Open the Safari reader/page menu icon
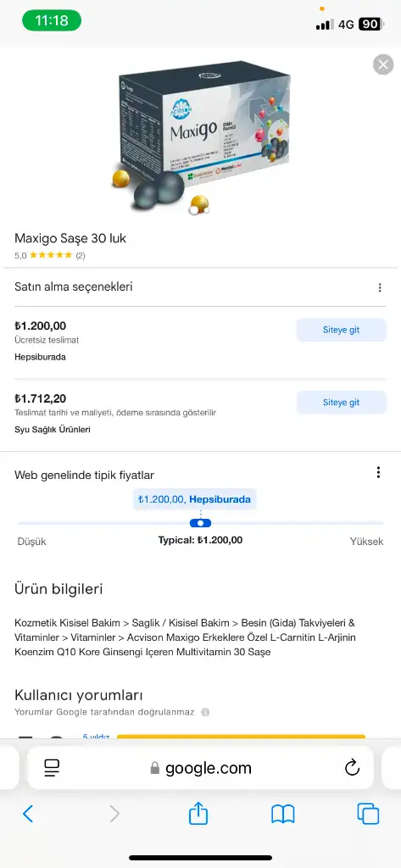 52,767
